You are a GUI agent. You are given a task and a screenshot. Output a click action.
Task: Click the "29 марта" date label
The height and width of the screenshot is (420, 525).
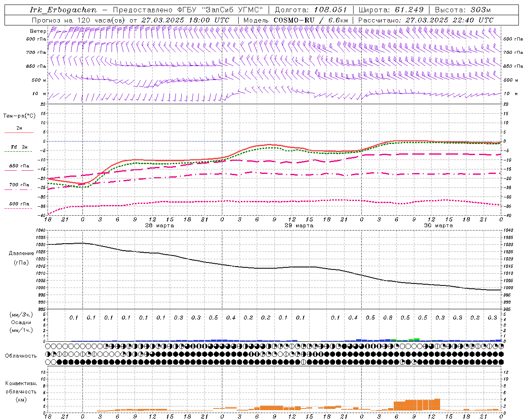299,225
